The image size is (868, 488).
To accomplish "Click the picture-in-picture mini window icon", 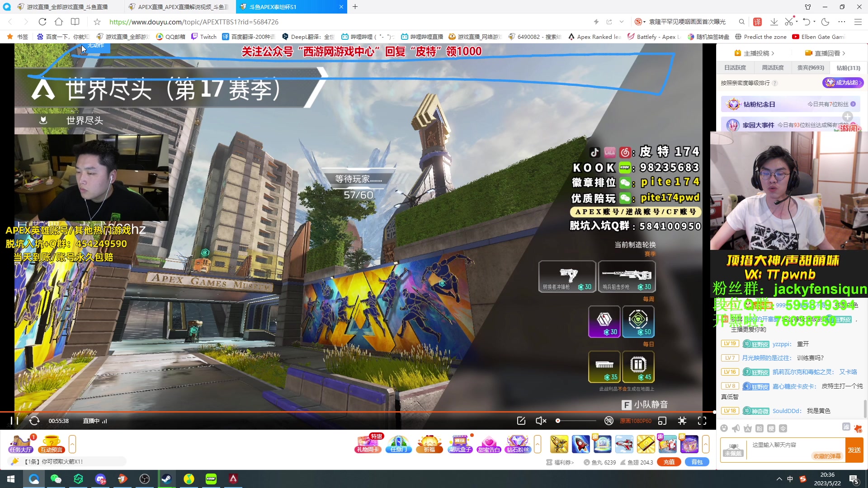I will pyautogui.click(x=662, y=421).
